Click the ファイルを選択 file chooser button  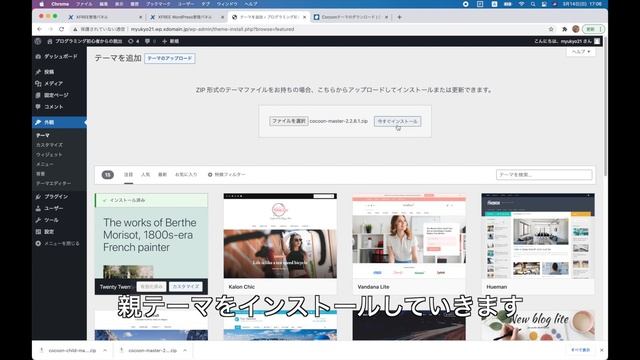click(x=289, y=121)
